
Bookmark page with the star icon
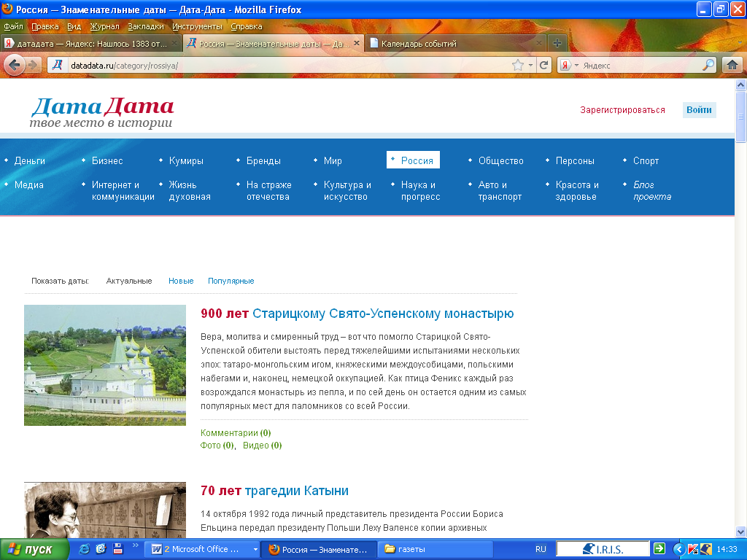pos(518,65)
